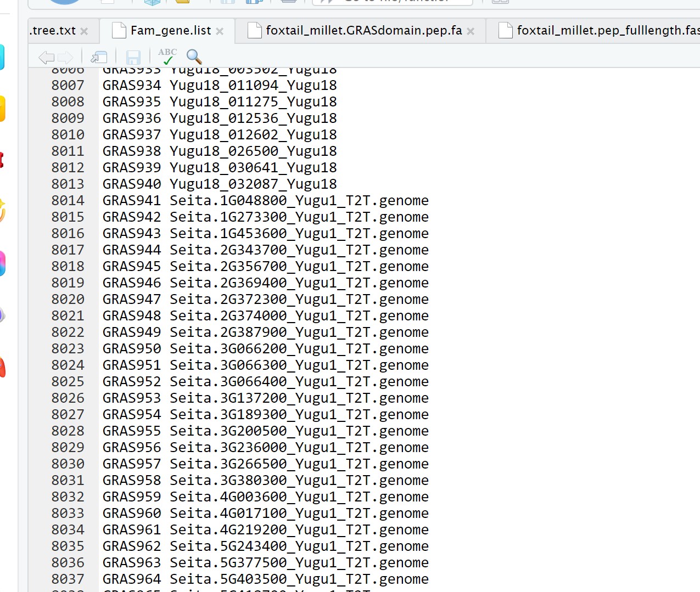Screen dimensions: 700x592
Task: Click Yugu18_011275_Yugu18 gene name
Action: point(253,102)
